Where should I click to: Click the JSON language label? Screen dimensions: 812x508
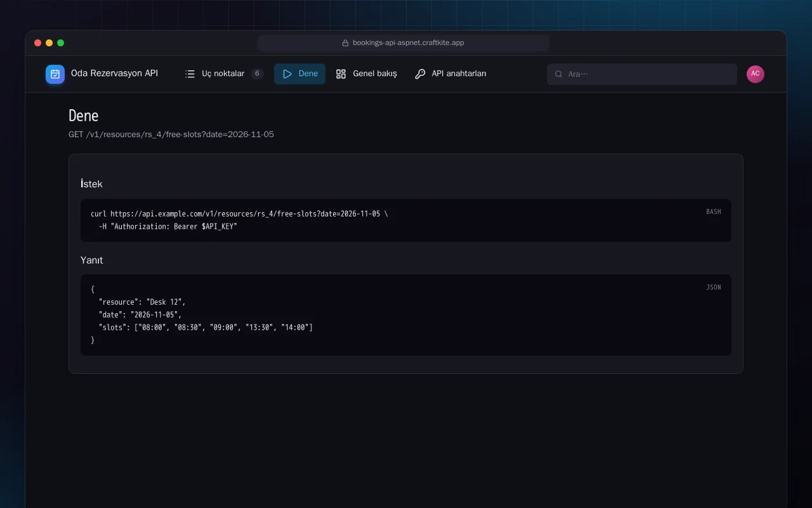pos(714,288)
